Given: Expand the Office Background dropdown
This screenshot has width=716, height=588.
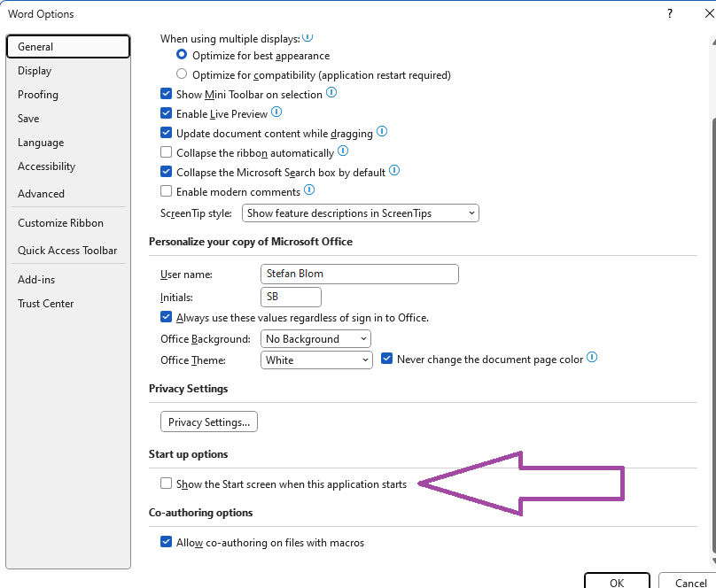Looking at the screenshot, I should tap(315, 339).
